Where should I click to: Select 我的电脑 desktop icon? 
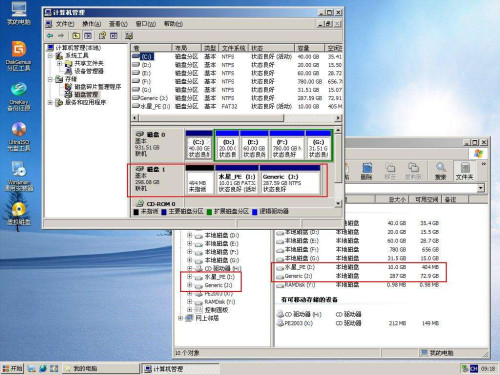pos(19,13)
